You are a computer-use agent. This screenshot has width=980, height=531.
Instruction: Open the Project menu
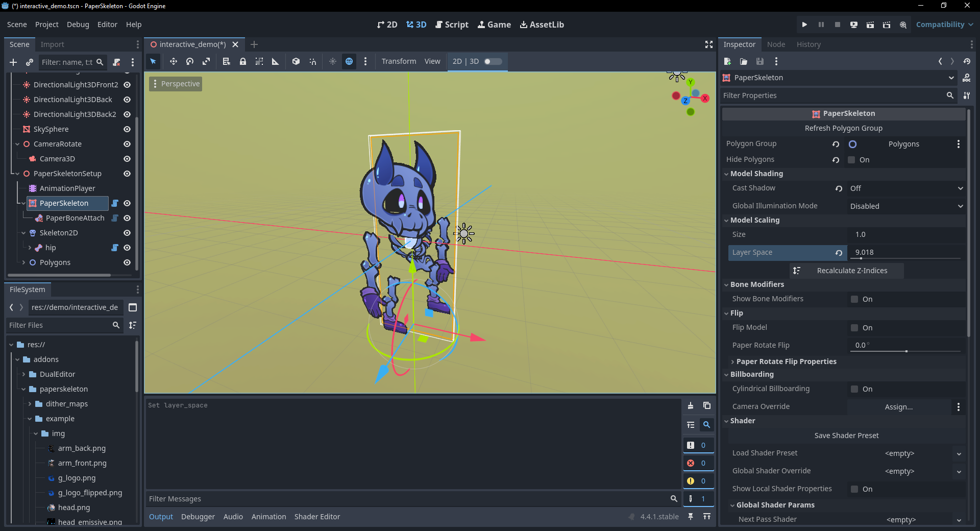click(x=46, y=25)
